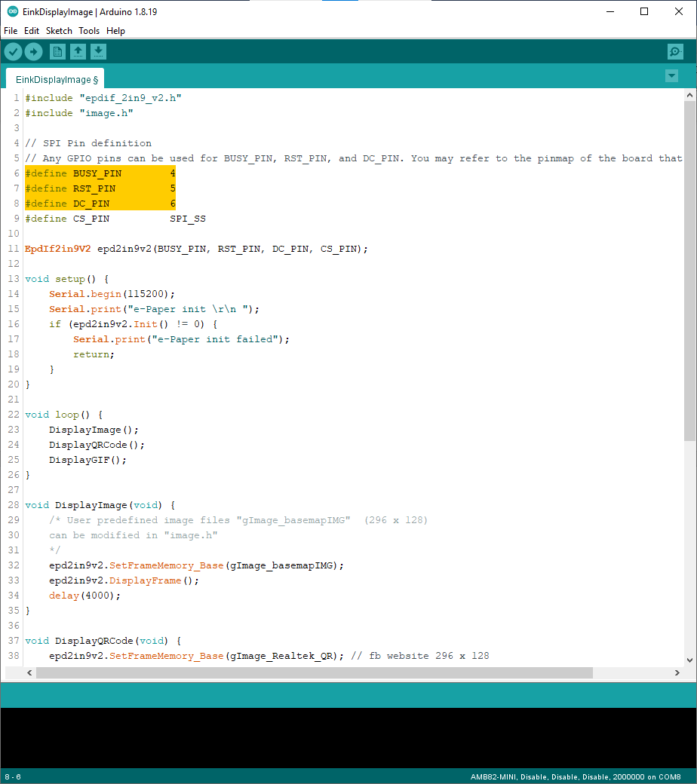
Task: Click the Save sketch down-arrow icon
Action: click(x=98, y=51)
